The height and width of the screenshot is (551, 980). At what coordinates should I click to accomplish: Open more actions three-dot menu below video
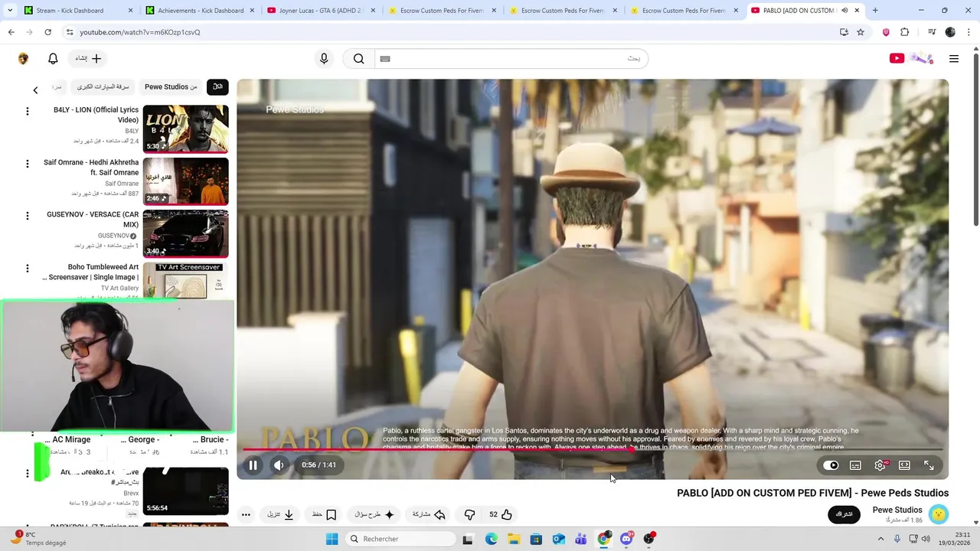[x=246, y=515]
